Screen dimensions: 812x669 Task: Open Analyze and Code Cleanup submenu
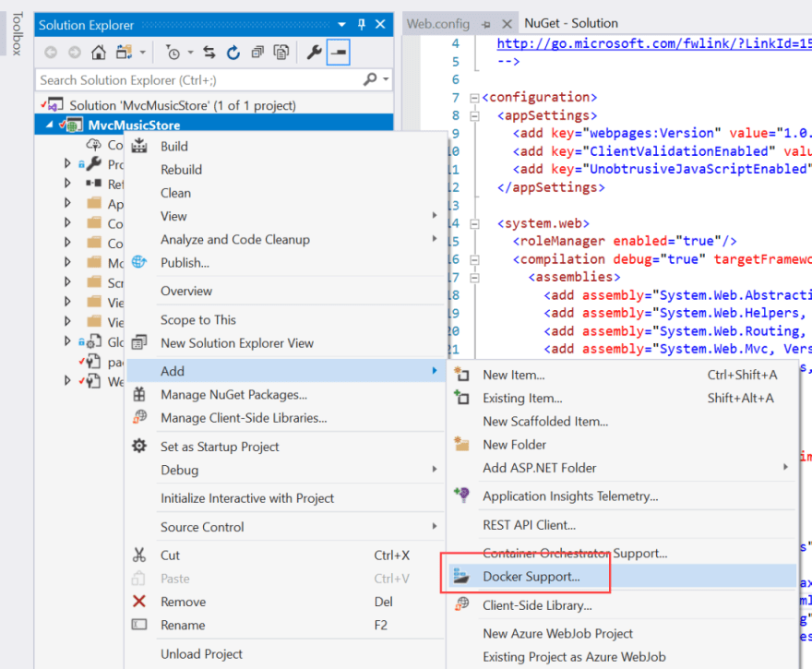click(x=286, y=240)
